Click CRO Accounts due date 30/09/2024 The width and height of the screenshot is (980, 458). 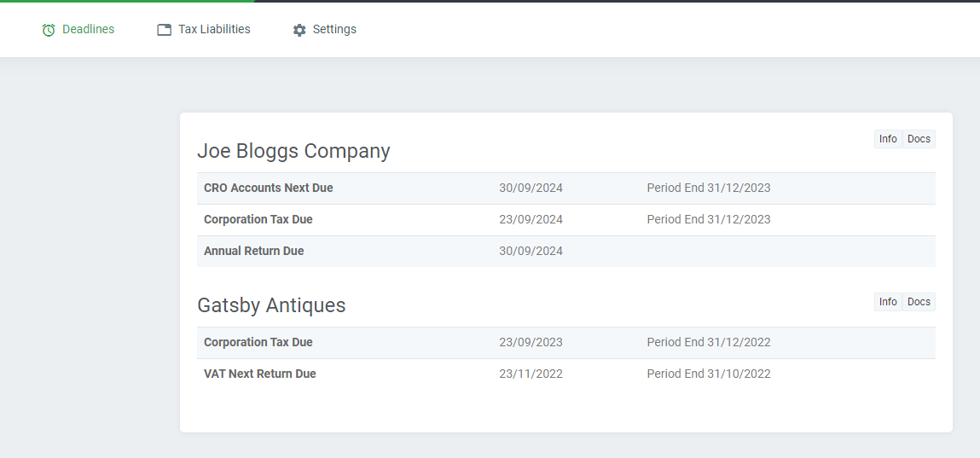(x=531, y=188)
